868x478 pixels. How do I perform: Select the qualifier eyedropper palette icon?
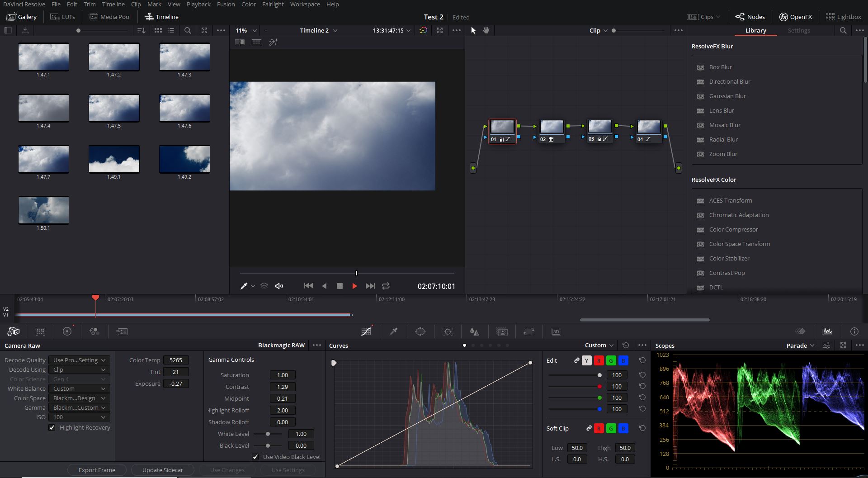[x=394, y=331]
